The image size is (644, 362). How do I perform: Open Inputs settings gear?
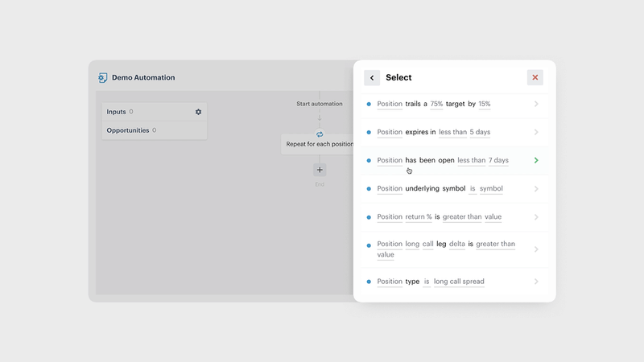[199, 112]
